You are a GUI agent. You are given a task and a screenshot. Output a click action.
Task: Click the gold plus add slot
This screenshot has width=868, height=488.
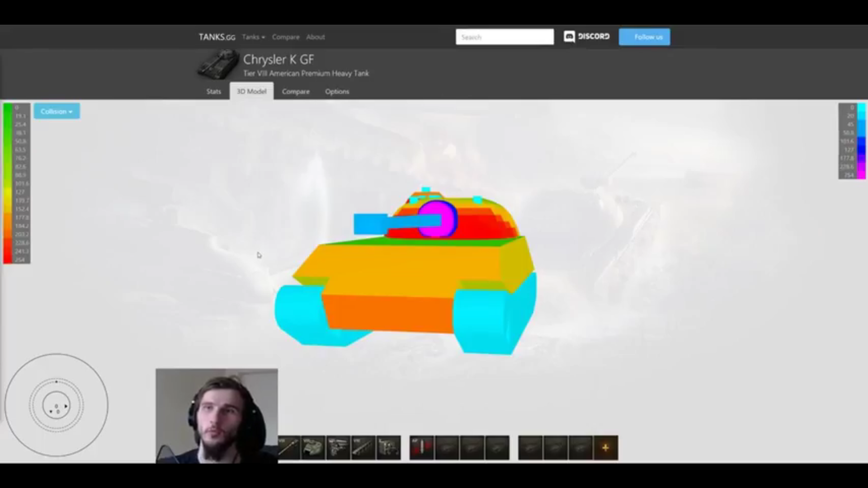[605, 447]
